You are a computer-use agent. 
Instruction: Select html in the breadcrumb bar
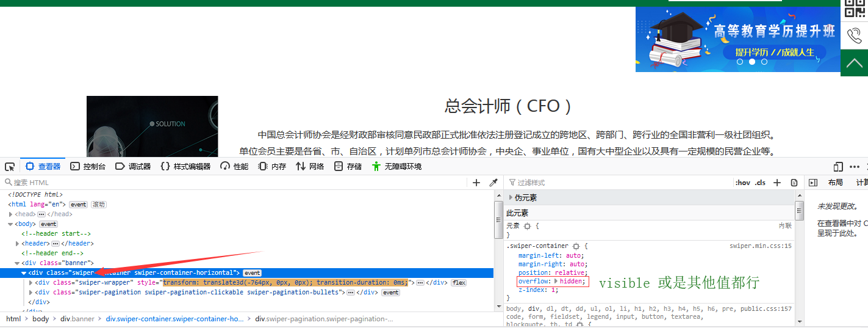pyautogui.click(x=13, y=319)
